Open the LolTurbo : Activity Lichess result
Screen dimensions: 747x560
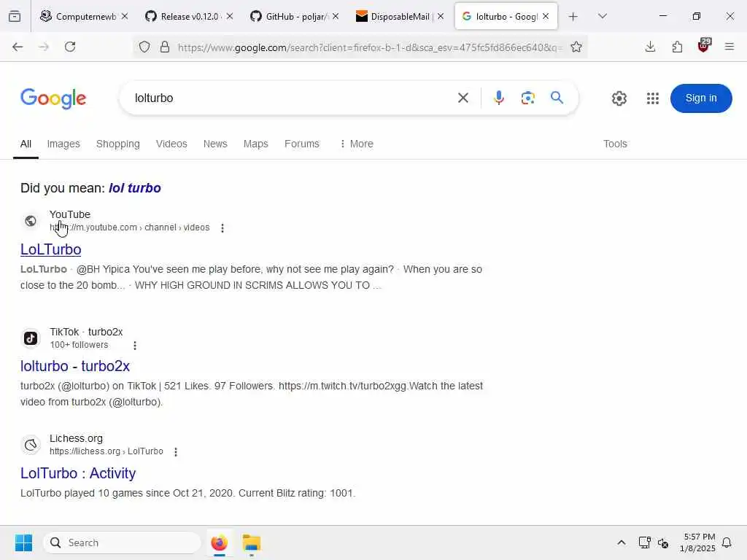[78, 473]
